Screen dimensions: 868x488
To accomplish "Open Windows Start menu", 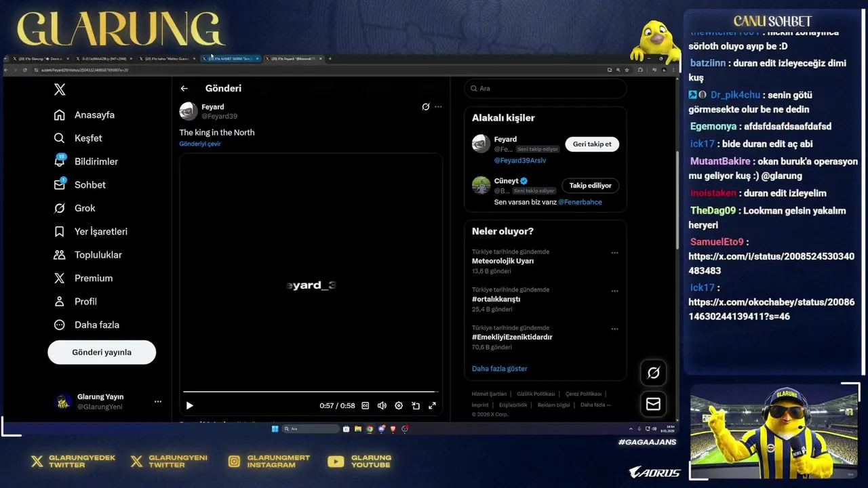I will coord(275,429).
